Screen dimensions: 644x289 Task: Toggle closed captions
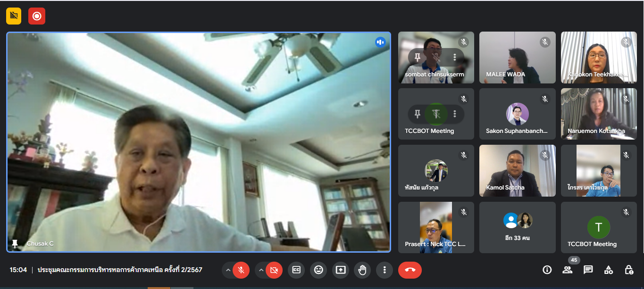coord(296,270)
